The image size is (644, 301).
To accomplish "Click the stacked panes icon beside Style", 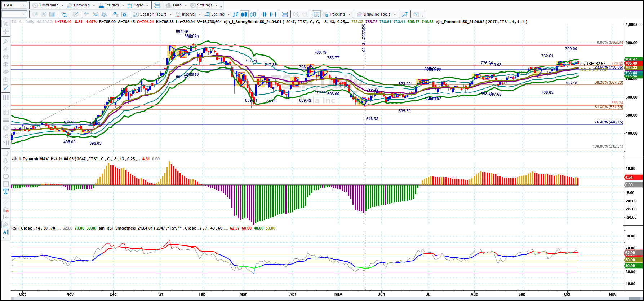I will pyautogui.click(x=157, y=5).
